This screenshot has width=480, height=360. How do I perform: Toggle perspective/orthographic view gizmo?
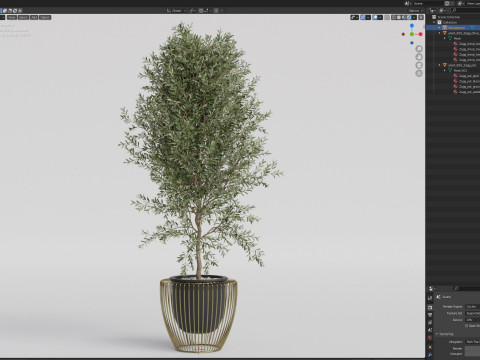click(419, 73)
